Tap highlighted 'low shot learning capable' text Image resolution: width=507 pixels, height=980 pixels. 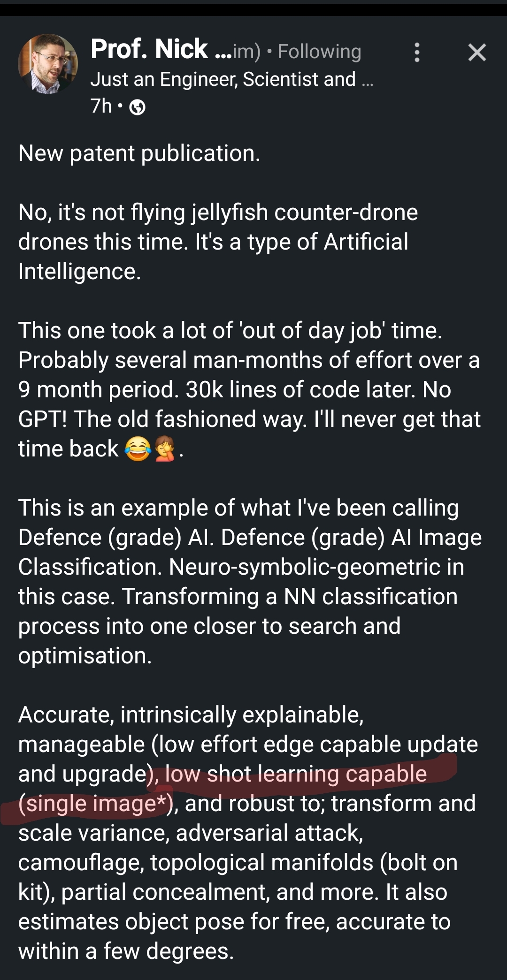pyautogui.click(x=296, y=774)
